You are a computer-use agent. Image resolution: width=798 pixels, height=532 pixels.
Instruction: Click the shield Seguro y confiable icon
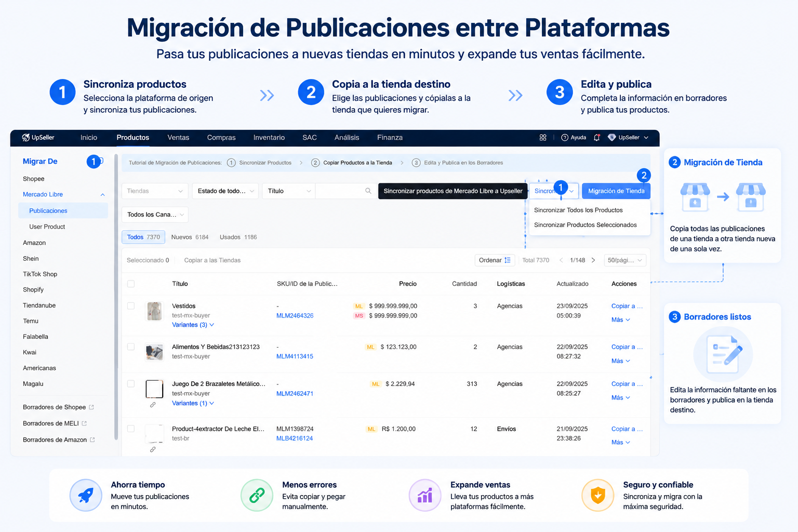pyautogui.click(x=598, y=495)
